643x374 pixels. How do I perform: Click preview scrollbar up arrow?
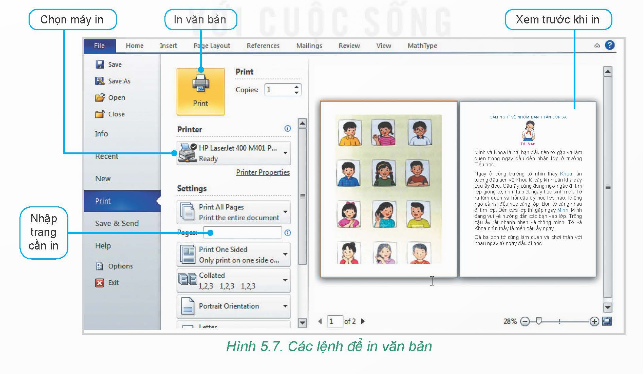[608, 72]
